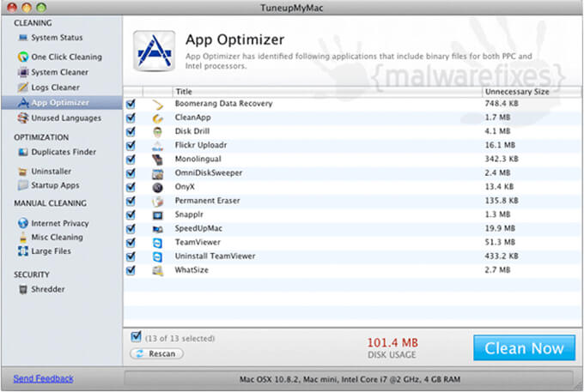Image resolution: width=584 pixels, height=392 pixels.
Task: Select the Snapplr row title
Action: pos(189,214)
